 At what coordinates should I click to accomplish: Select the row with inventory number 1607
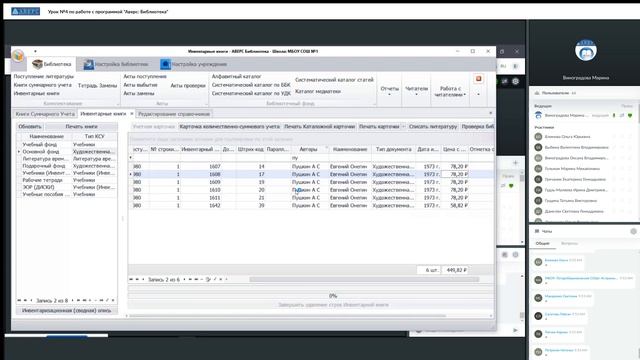tap(311, 167)
